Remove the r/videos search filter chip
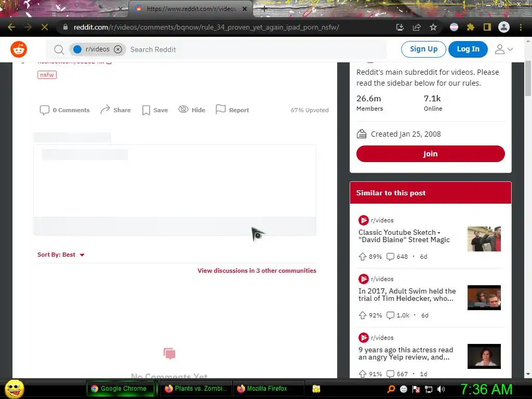This screenshot has height=399, width=532. pos(118,49)
